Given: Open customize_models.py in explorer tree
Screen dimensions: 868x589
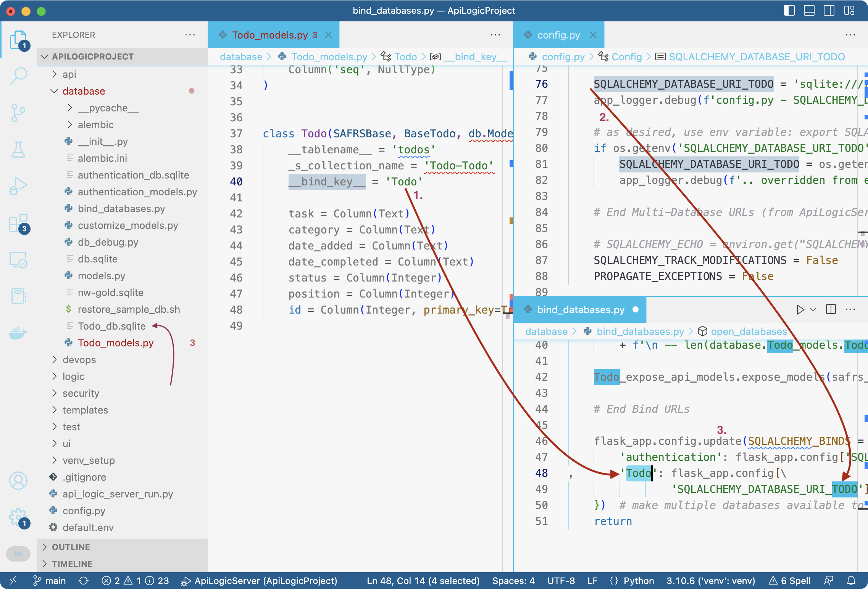Looking at the screenshot, I should 122,225.
